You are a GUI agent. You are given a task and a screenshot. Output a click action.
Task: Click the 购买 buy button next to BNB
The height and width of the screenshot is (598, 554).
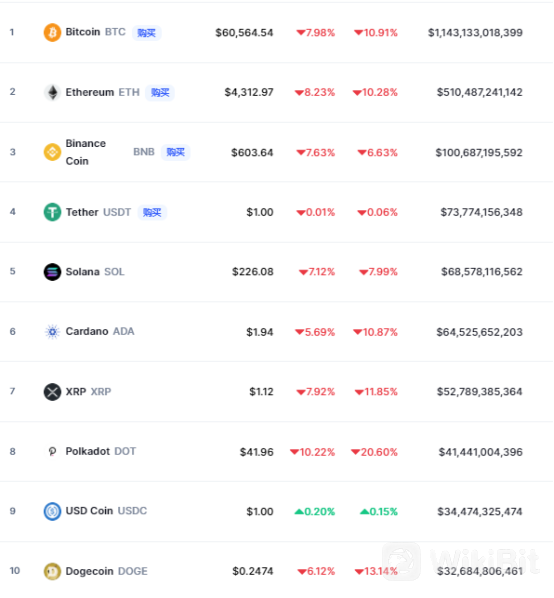175,152
